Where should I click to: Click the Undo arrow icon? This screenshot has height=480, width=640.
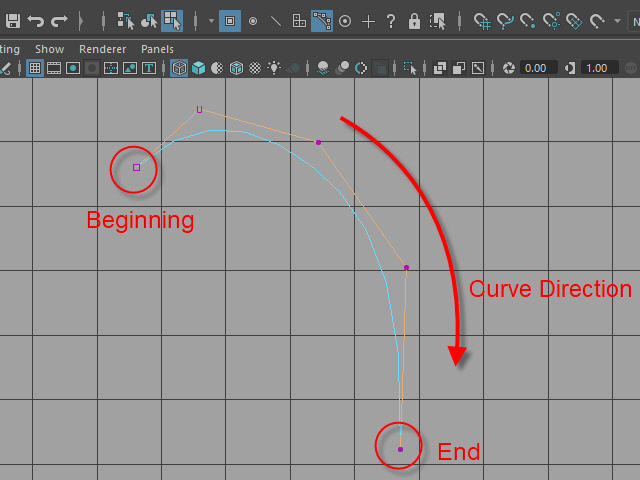36,20
